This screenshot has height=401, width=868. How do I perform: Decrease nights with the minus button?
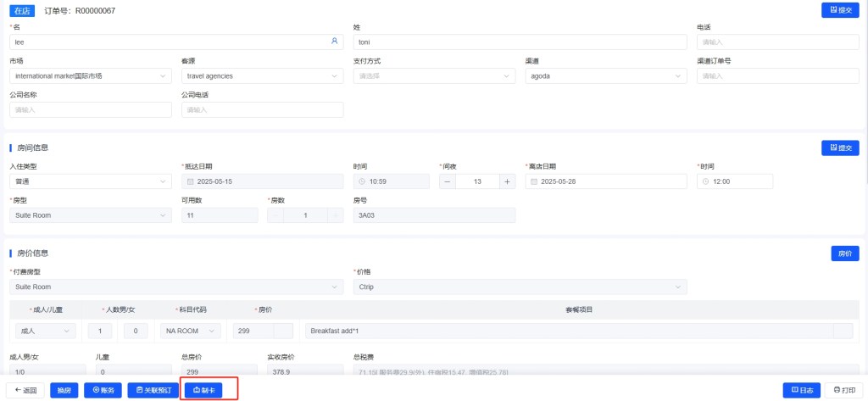[448, 181]
